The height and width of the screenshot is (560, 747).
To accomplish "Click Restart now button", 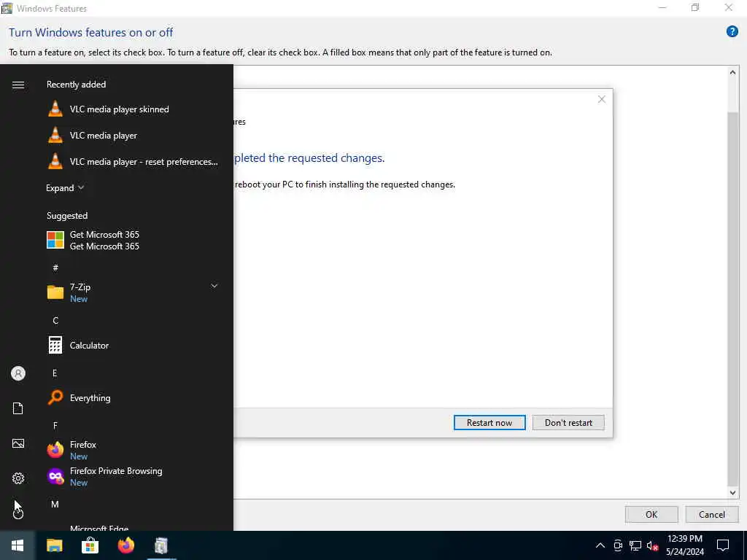I will (x=489, y=423).
